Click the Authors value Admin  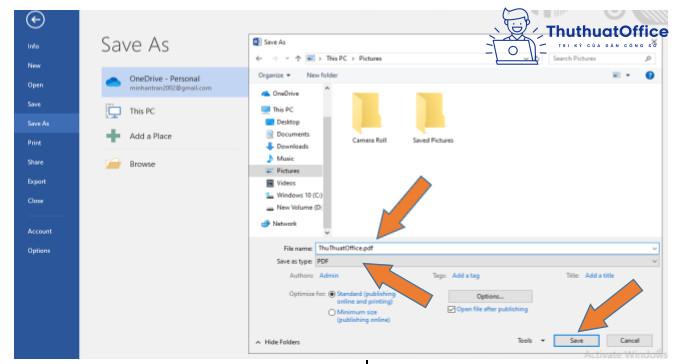[329, 275]
